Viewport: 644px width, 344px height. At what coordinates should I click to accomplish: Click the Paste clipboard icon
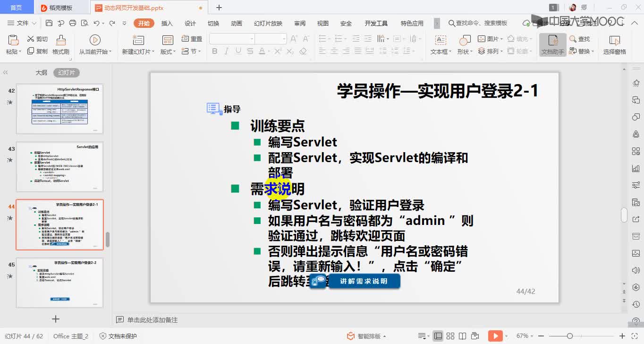13,40
